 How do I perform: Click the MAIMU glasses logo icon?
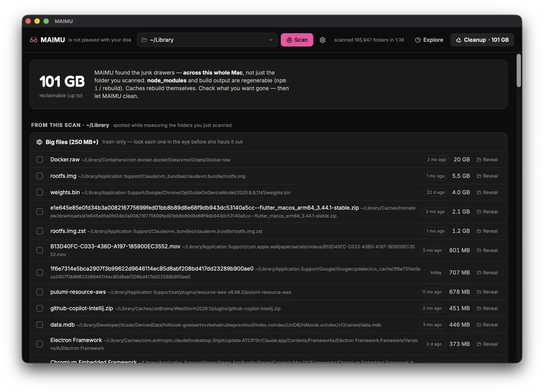tap(33, 40)
